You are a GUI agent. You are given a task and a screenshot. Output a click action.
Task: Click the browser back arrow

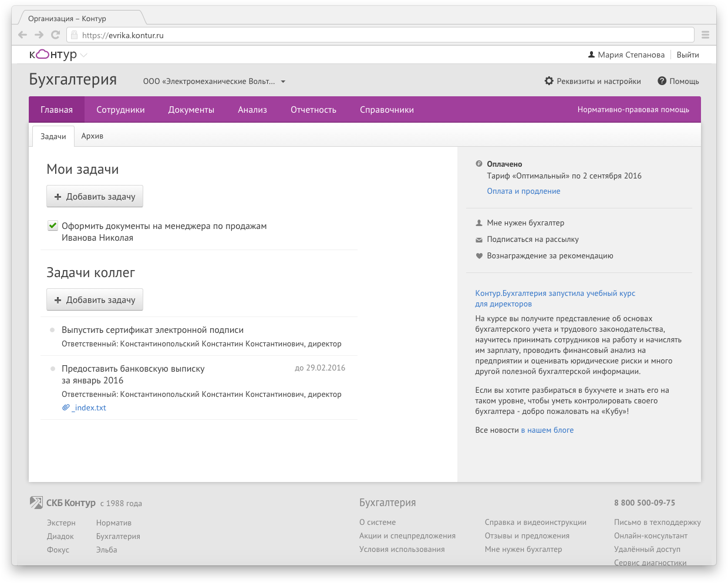[x=23, y=35]
